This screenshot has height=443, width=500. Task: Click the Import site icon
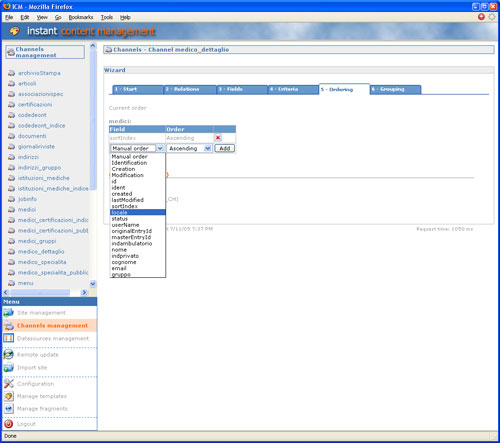pos(9,368)
